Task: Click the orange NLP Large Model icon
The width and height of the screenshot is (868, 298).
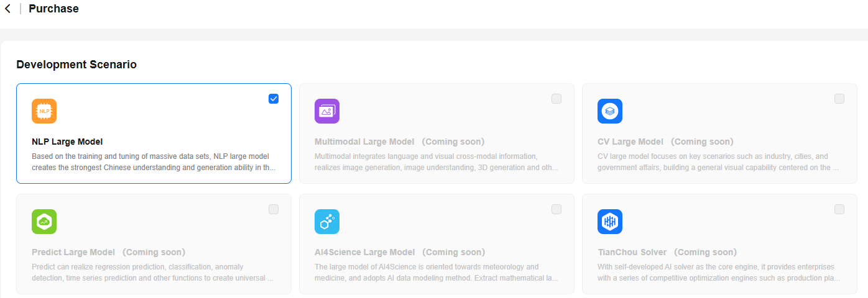Action: pyautogui.click(x=44, y=111)
